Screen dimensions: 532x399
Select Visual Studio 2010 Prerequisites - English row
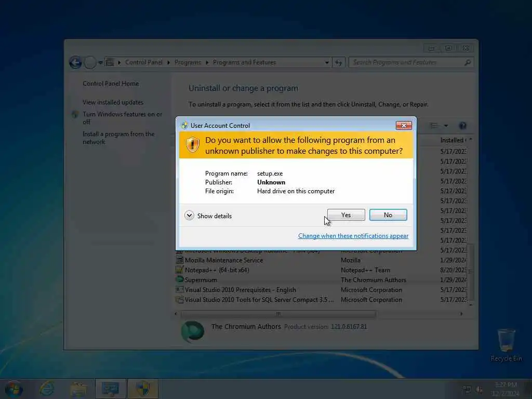(321, 290)
